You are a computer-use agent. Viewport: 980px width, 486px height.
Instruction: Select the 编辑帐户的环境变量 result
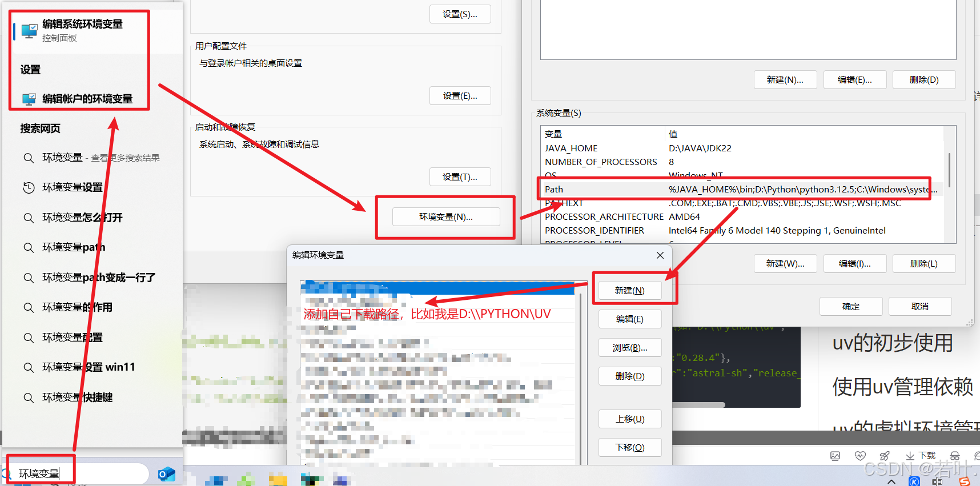(x=87, y=99)
